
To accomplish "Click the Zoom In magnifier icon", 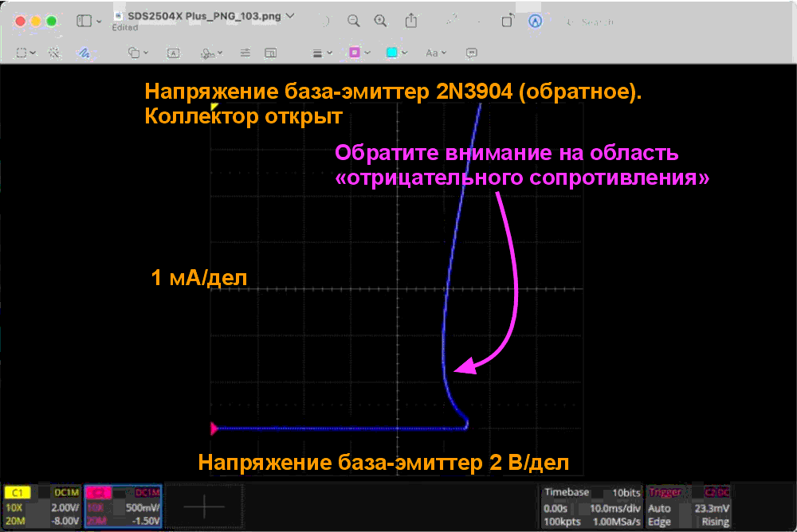I will pos(381,21).
